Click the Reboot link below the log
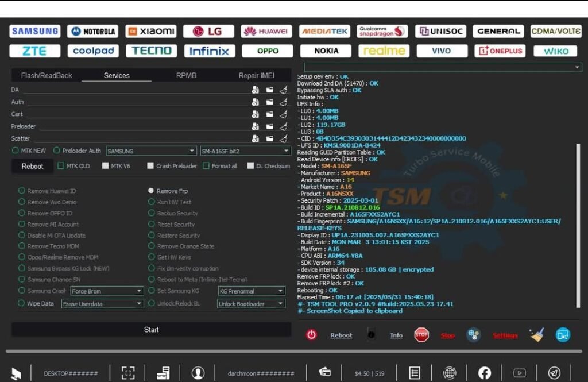The height and width of the screenshot is (382, 588). point(341,335)
